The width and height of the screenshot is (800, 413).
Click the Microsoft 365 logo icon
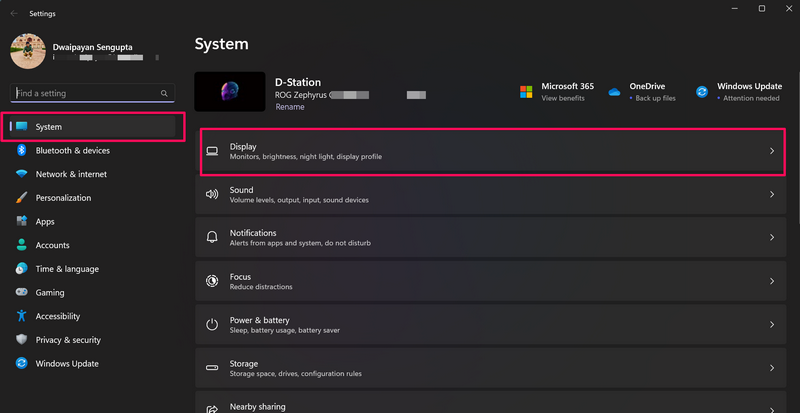coord(526,92)
